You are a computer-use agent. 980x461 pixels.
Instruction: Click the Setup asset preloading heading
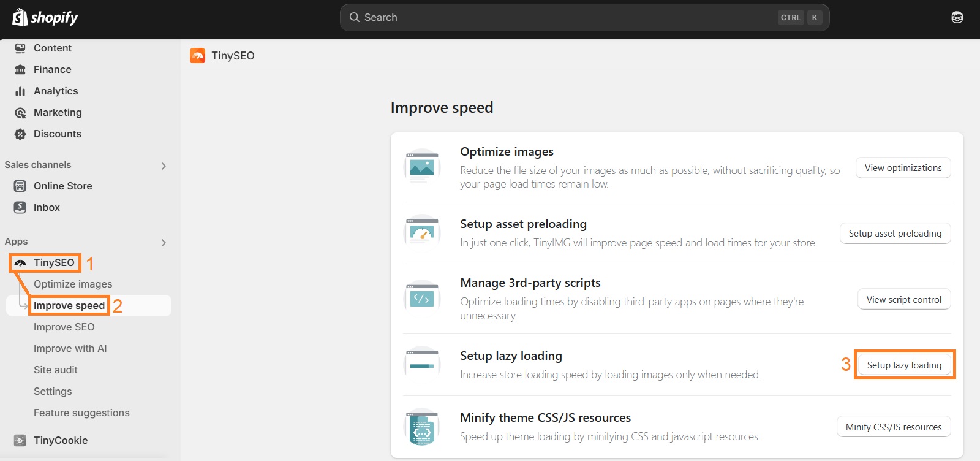click(x=523, y=224)
